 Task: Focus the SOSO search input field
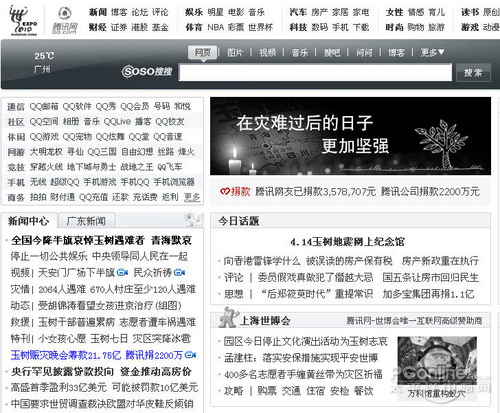coord(315,72)
